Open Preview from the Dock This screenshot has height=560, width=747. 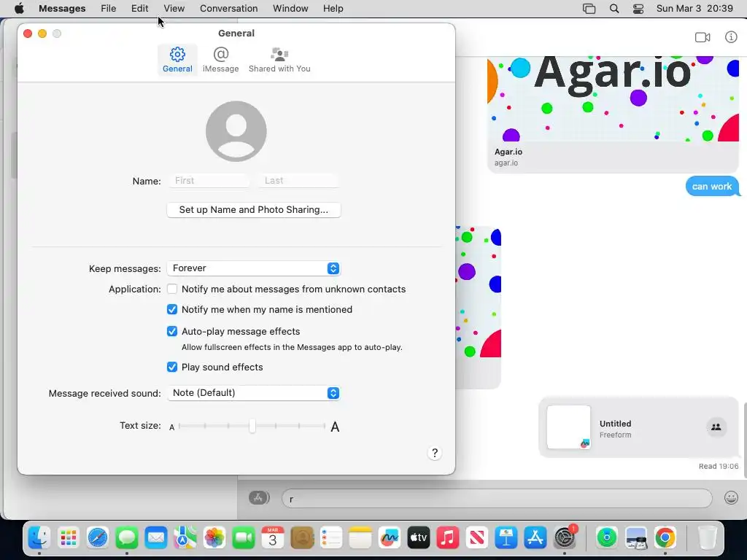click(636, 538)
